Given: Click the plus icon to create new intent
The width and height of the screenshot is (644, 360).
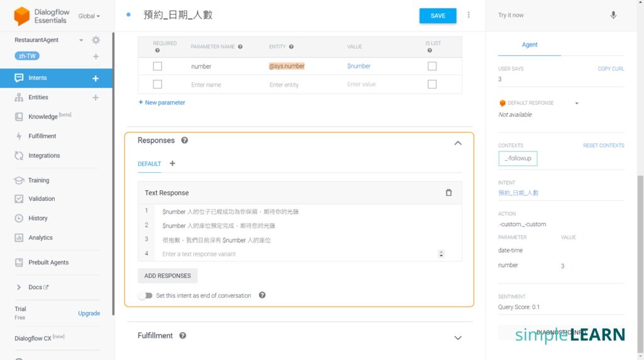Looking at the screenshot, I should [x=96, y=79].
